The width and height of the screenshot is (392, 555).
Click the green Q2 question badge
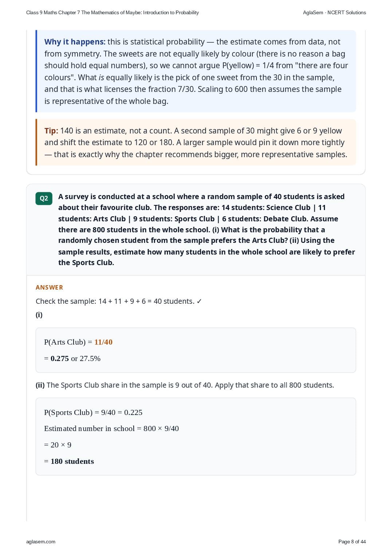point(44,198)
